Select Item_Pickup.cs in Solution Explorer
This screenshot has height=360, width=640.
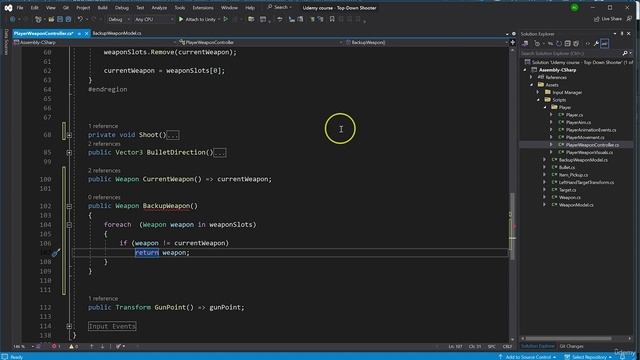click(573, 175)
